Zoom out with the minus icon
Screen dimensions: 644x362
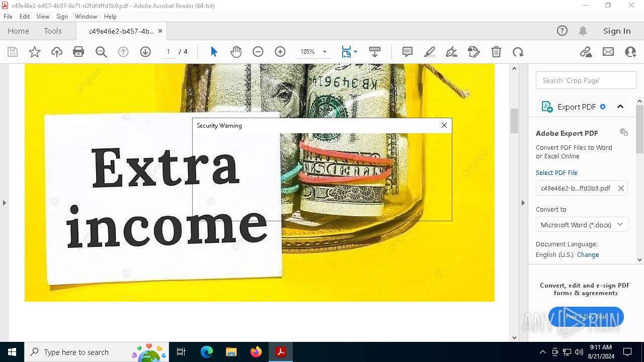coord(258,52)
